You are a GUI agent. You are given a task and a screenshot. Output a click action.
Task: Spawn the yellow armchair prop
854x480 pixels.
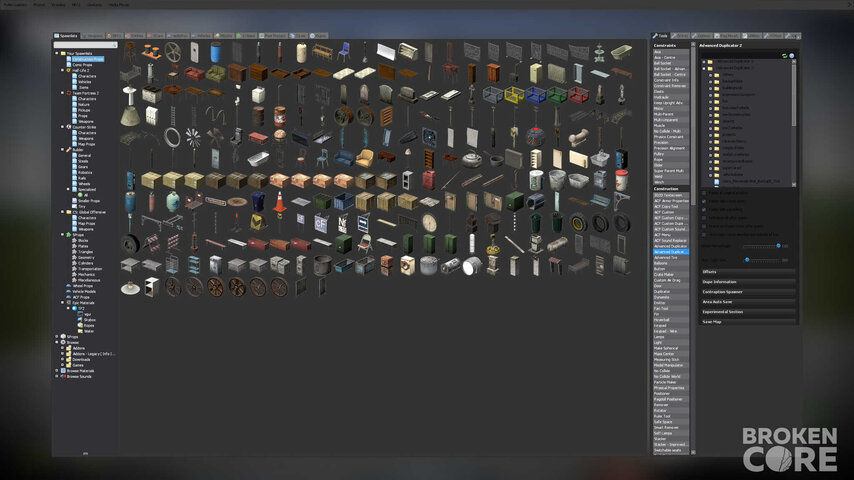(365, 159)
